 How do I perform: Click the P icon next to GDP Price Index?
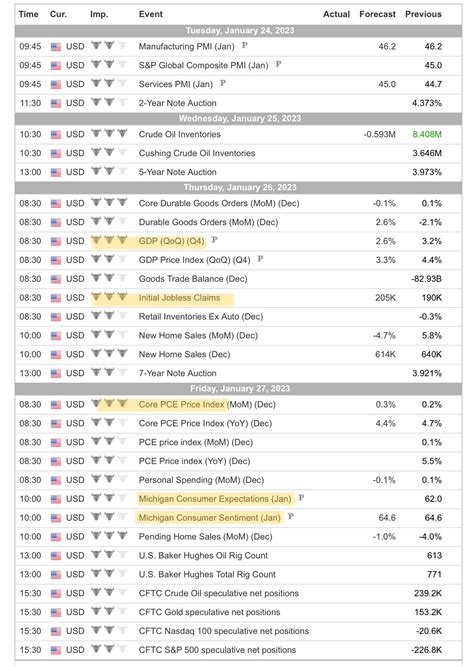click(260, 259)
